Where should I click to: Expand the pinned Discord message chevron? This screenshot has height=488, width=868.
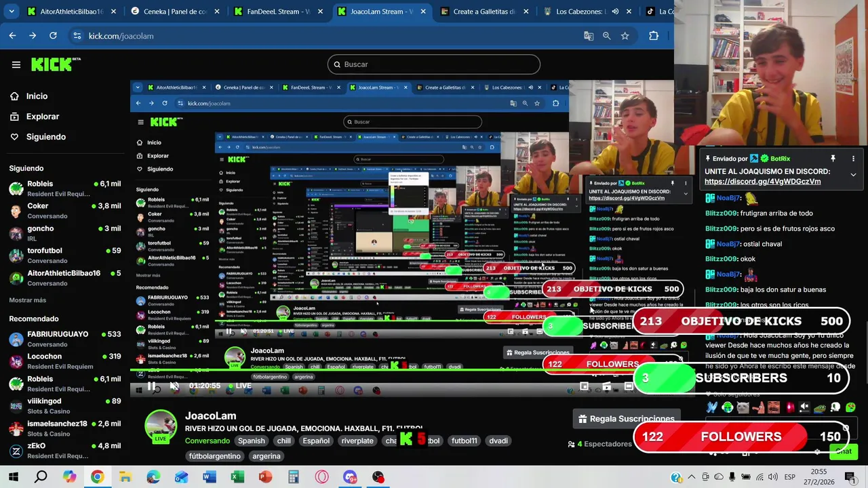853,175
